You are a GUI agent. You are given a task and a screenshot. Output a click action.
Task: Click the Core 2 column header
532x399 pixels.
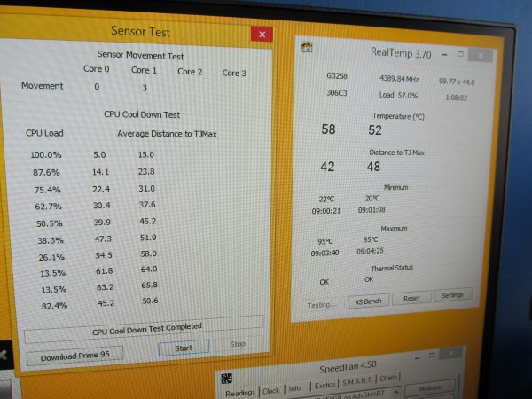(x=190, y=72)
